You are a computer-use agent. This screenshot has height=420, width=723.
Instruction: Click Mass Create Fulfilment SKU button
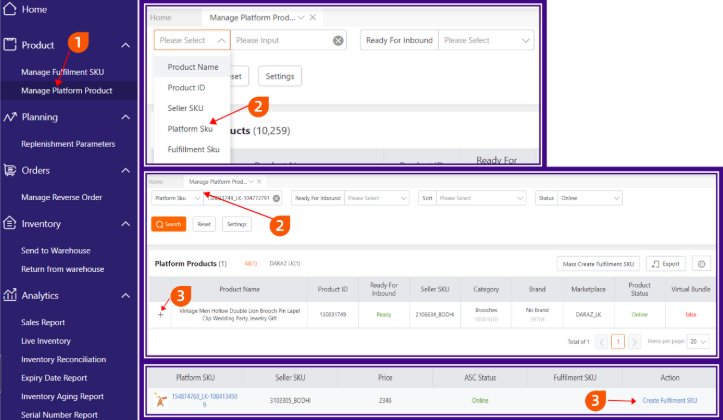click(x=597, y=264)
